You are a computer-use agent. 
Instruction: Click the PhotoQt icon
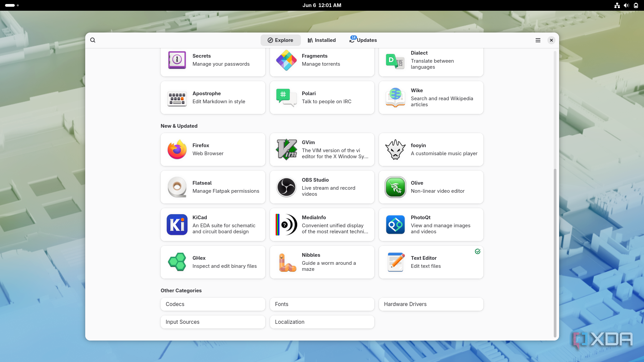(x=395, y=225)
